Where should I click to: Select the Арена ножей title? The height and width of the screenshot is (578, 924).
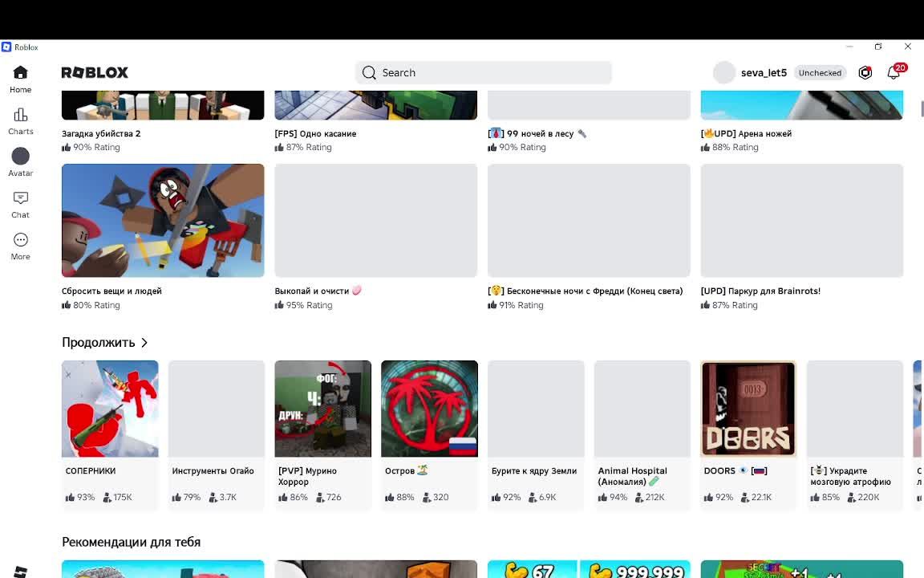pyautogui.click(x=746, y=133)
